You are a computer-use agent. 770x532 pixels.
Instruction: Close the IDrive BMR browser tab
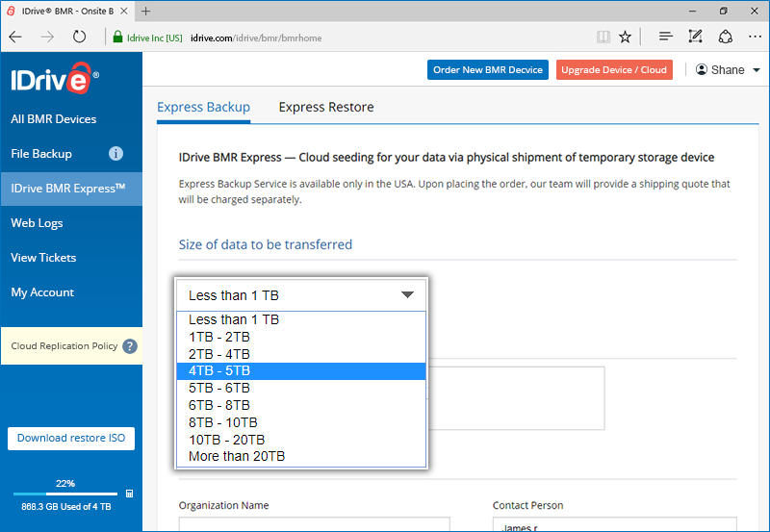point(124,11)
